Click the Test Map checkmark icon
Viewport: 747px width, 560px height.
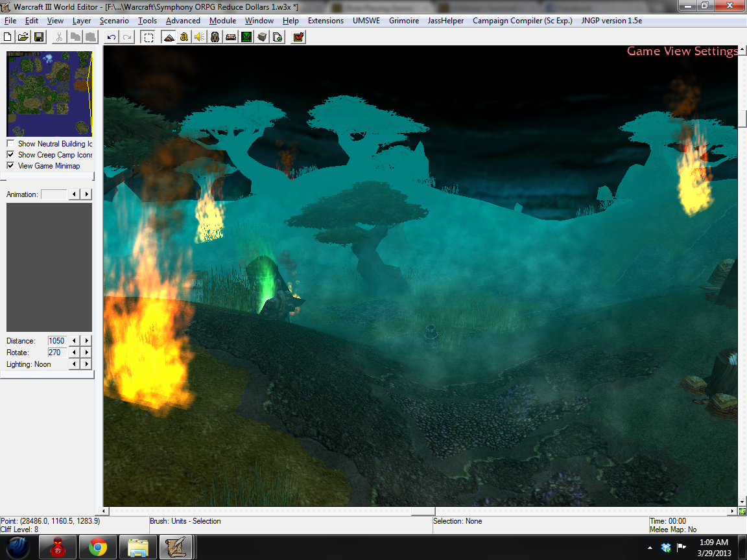299,37
